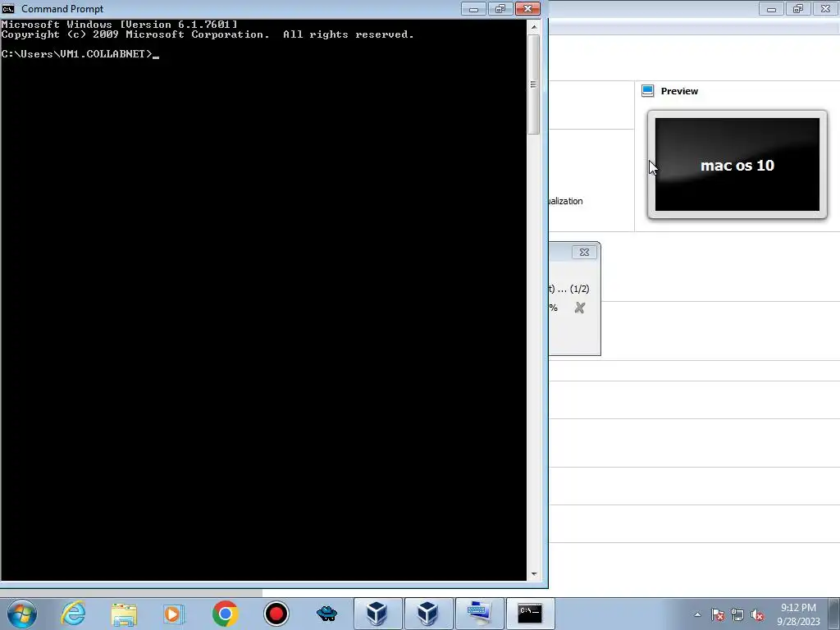
Task: Open Action Center flag in system tray
Action: (x=718, y=615)
